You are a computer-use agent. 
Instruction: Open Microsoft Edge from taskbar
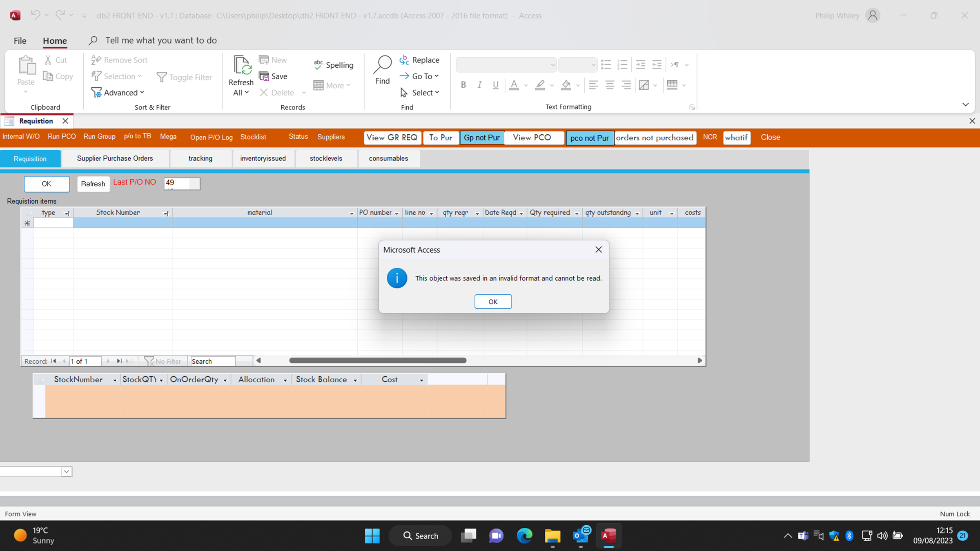[524, 535]
